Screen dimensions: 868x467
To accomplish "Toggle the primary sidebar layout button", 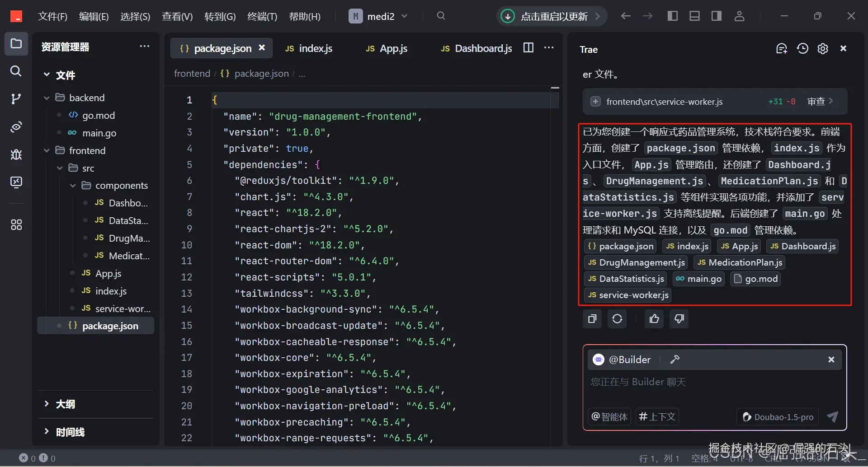I will (672, 16).
